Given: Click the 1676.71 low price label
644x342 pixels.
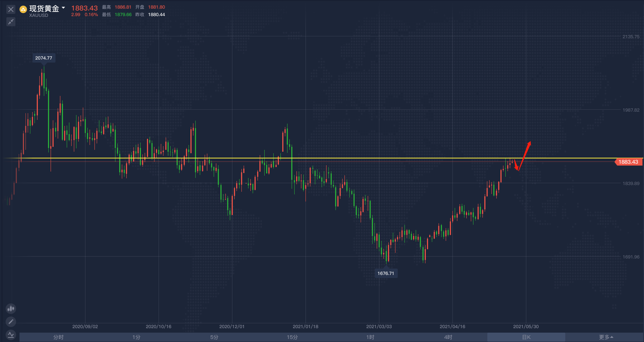Looking at the screenshot, I should tap(386, 273).
